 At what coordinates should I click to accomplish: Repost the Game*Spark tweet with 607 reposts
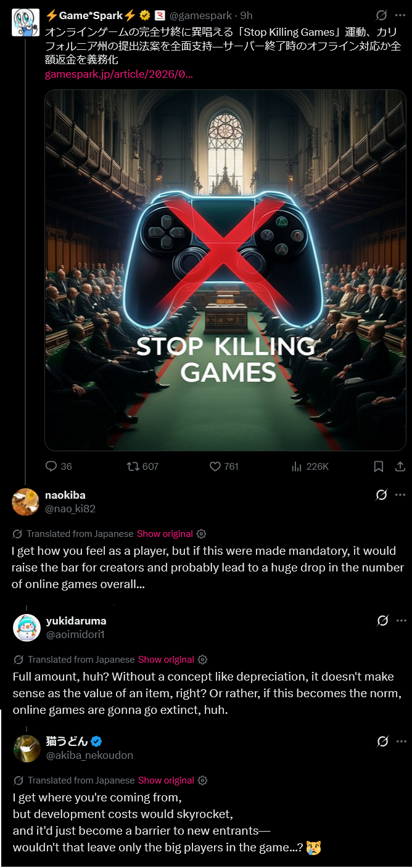click(x=133, y=467)
